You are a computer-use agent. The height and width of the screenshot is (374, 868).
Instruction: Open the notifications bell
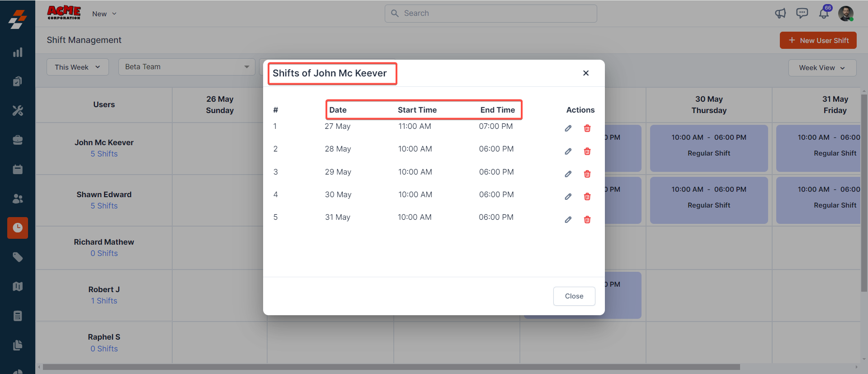click(x=824, y=14)
